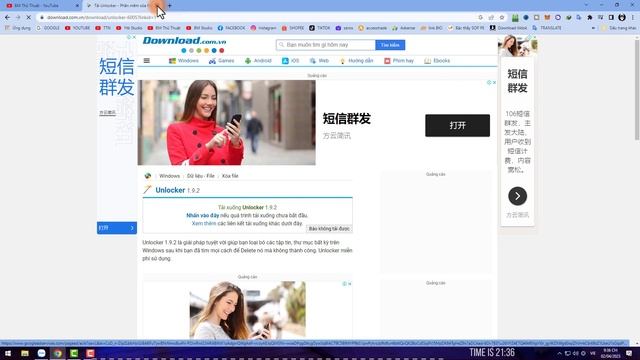Click the taskbar clock and date

click(x=611, y=353)
